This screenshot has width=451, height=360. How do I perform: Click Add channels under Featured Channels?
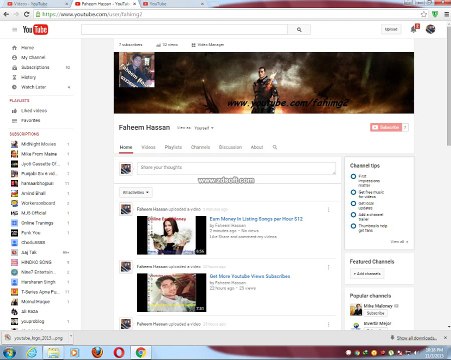tap(367, 274)
